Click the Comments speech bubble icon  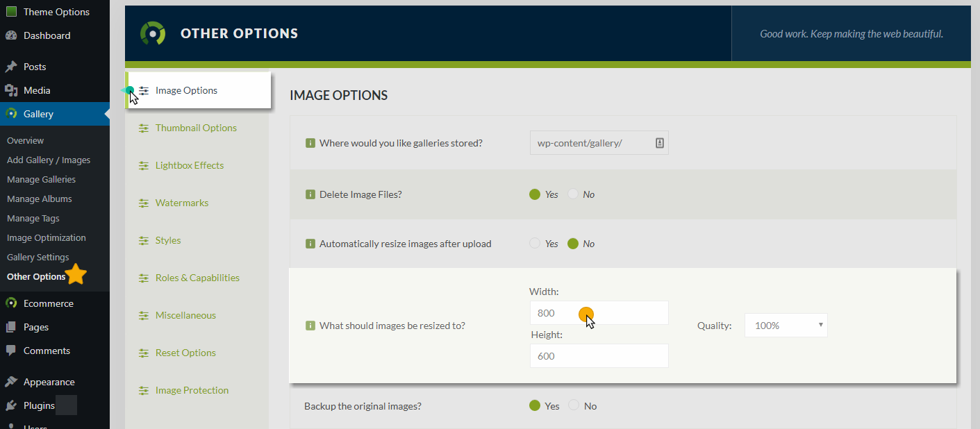click(11, 351)
